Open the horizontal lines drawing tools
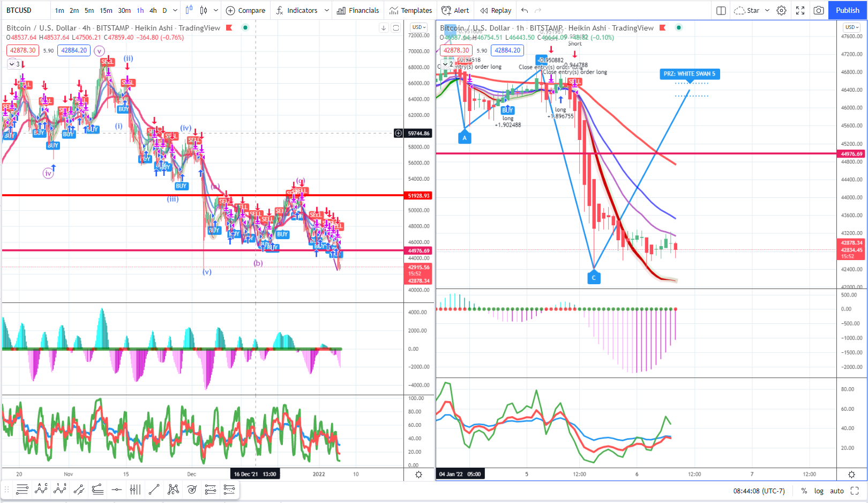868x503 pixels. [x=22, y=489]
